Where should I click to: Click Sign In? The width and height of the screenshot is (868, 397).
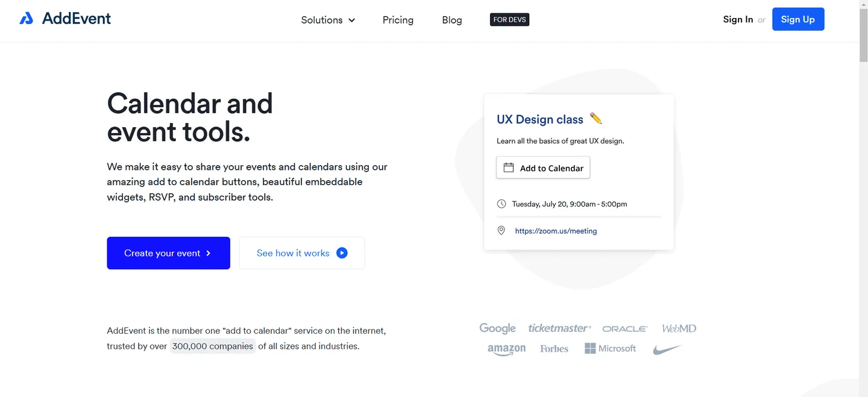click(x=738, y=19)
